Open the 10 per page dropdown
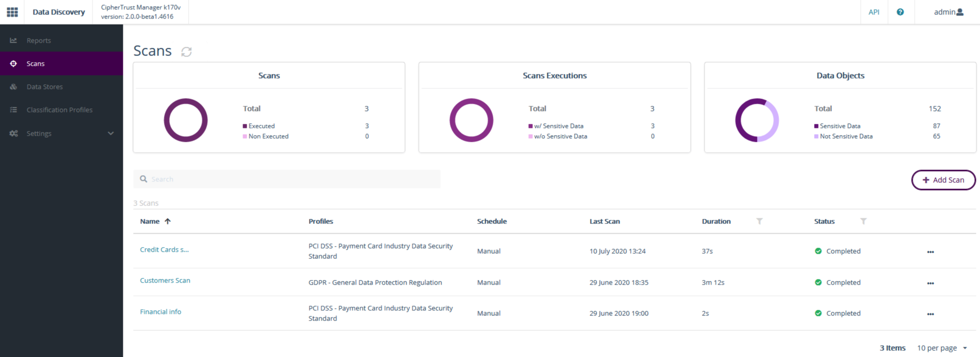 pyautogui.click(x=942, y=348)
